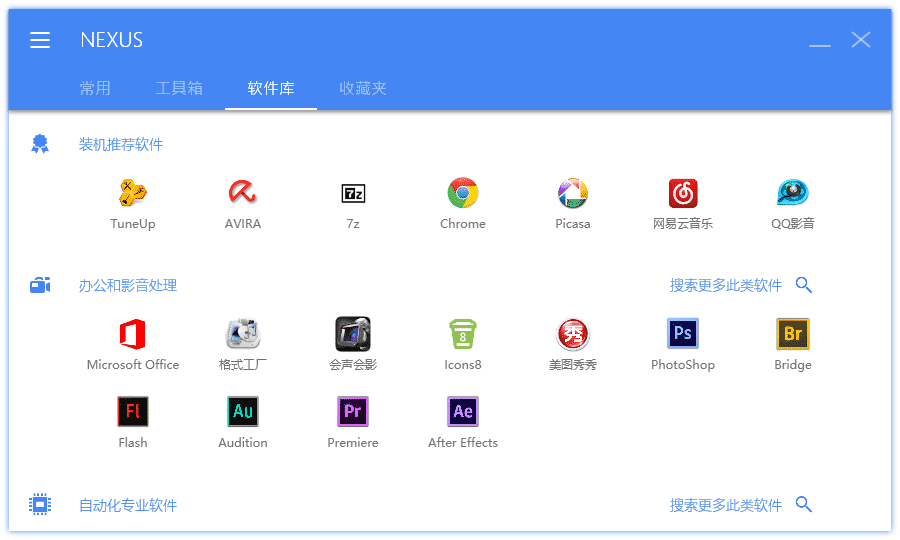This screenshot has height=540, width=900.
Task: Open the 会声会影 icon
Action: (352, 334)
